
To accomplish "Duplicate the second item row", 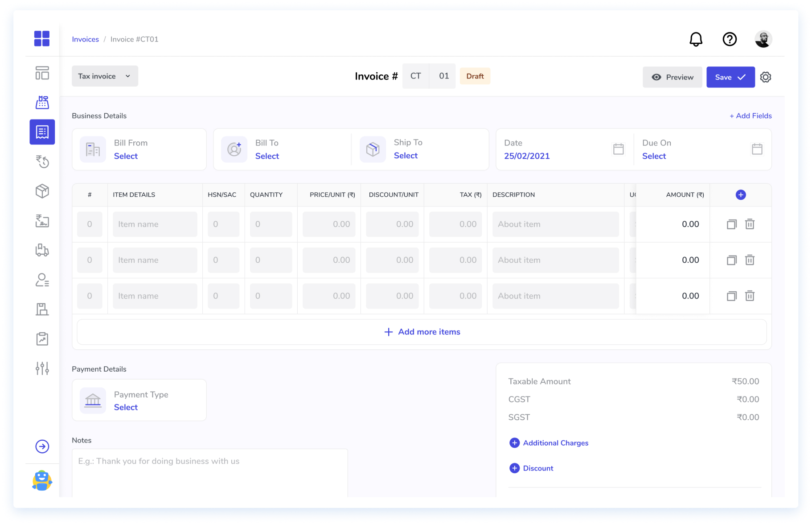I will (731, 260).
